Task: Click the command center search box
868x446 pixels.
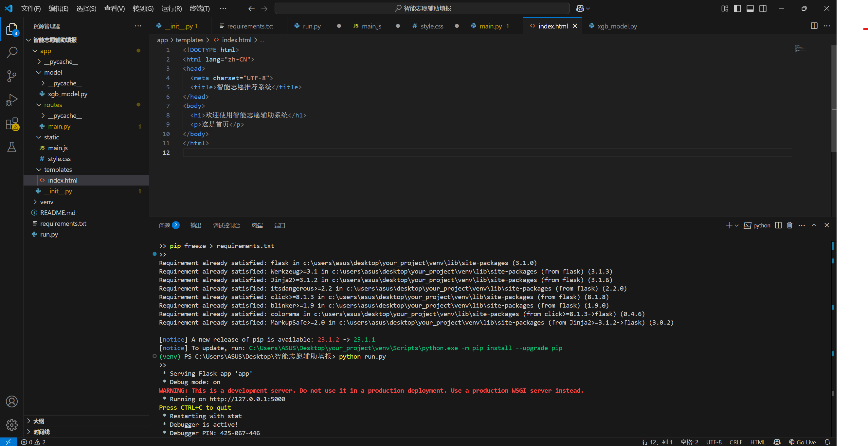Action: tap(422, 9)
